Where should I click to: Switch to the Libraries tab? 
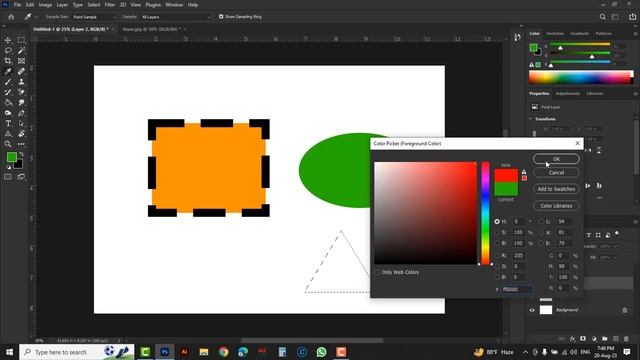point(594,93)
